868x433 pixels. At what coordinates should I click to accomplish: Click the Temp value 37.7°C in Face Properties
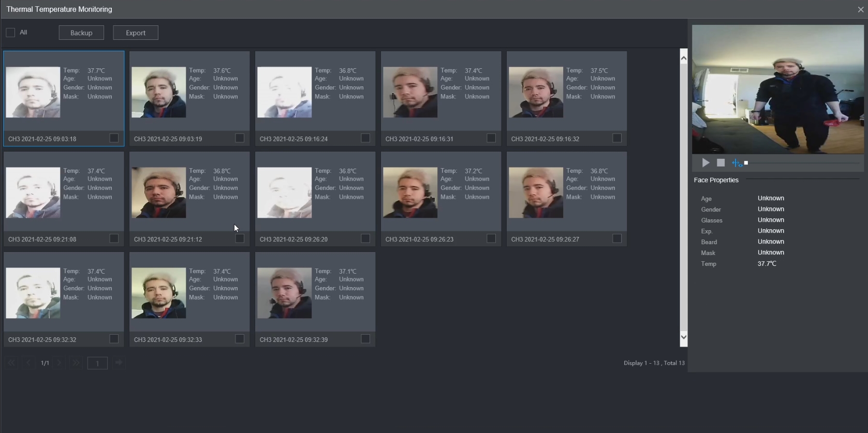pyautogui.click(x=767, y=264)
